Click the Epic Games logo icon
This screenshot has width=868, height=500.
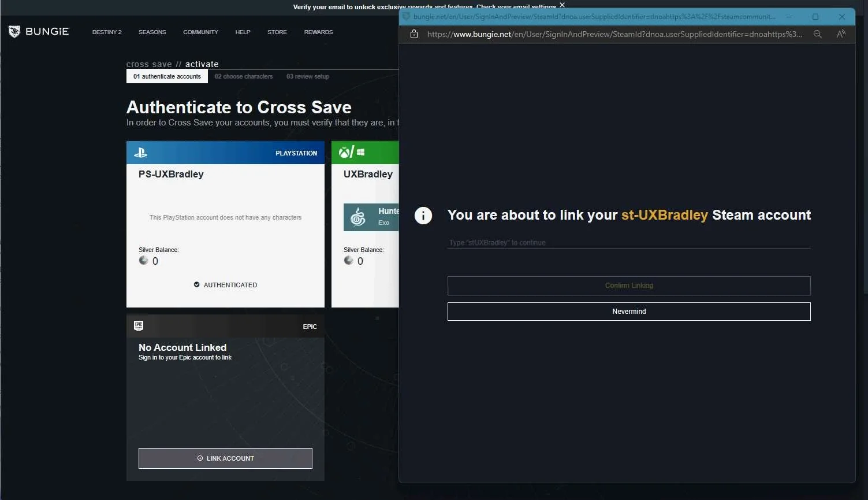[139, 326]
